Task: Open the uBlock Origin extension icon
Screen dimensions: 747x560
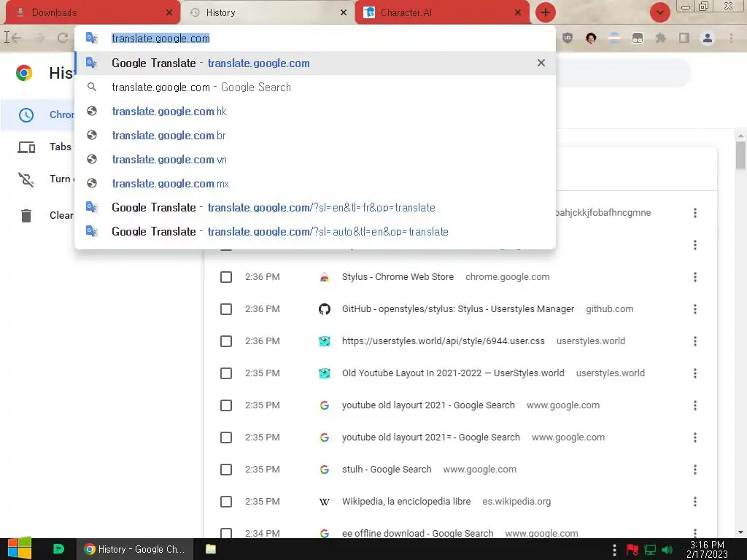Action: 568,38
